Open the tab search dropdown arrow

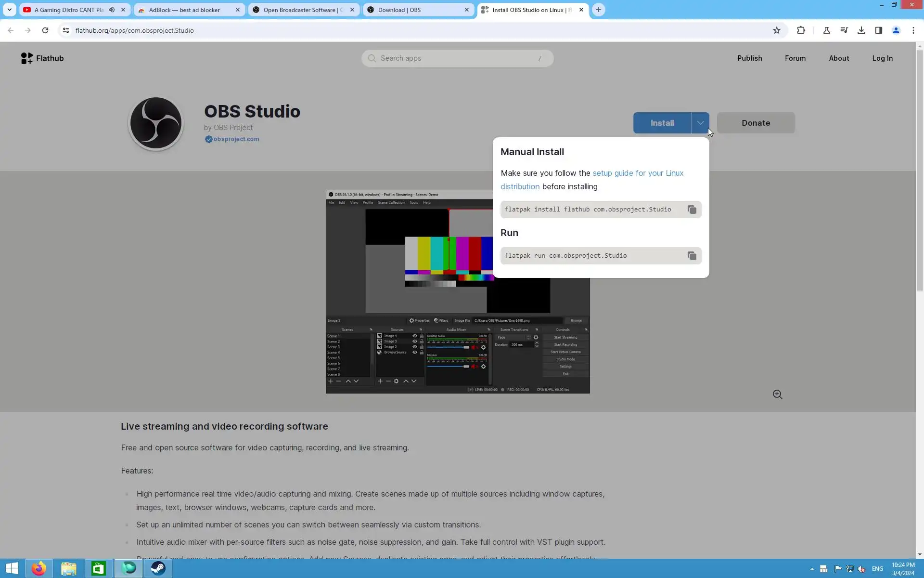[9, 10]
